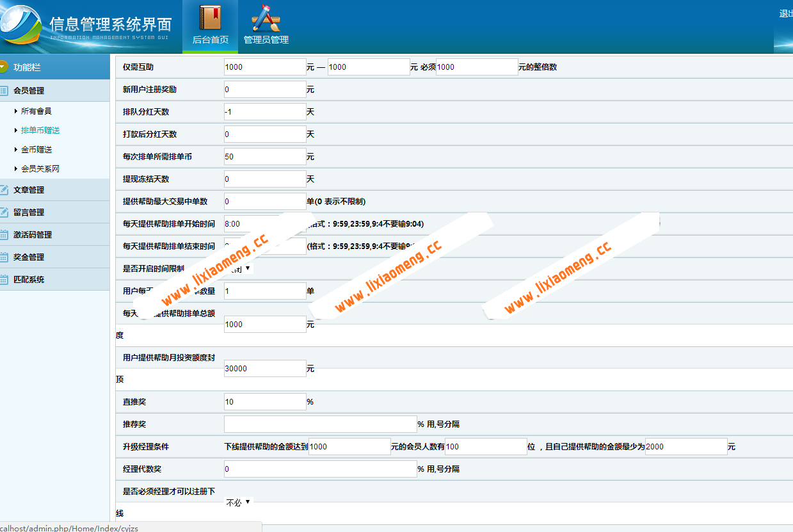Expand the arrow beside 所有會員
793x532 pixels.
(15, 110)
